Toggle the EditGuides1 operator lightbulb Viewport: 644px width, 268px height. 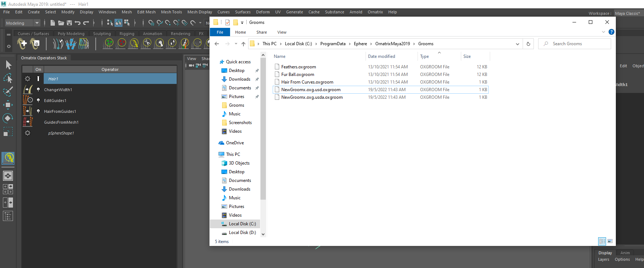(x=38, y=101)
